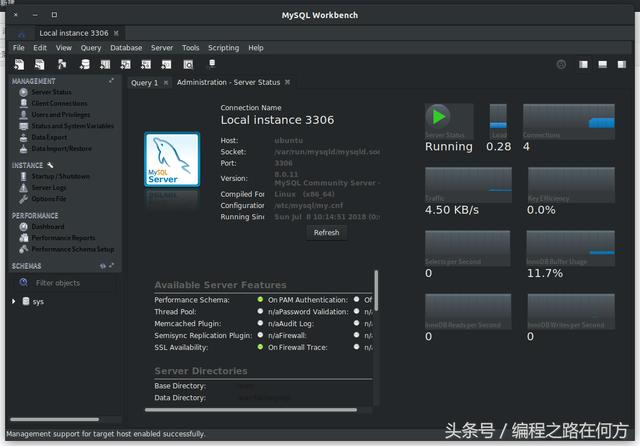Screen dimensions: 640x446
Task: Open Status and System Variables
Action: 73,126
